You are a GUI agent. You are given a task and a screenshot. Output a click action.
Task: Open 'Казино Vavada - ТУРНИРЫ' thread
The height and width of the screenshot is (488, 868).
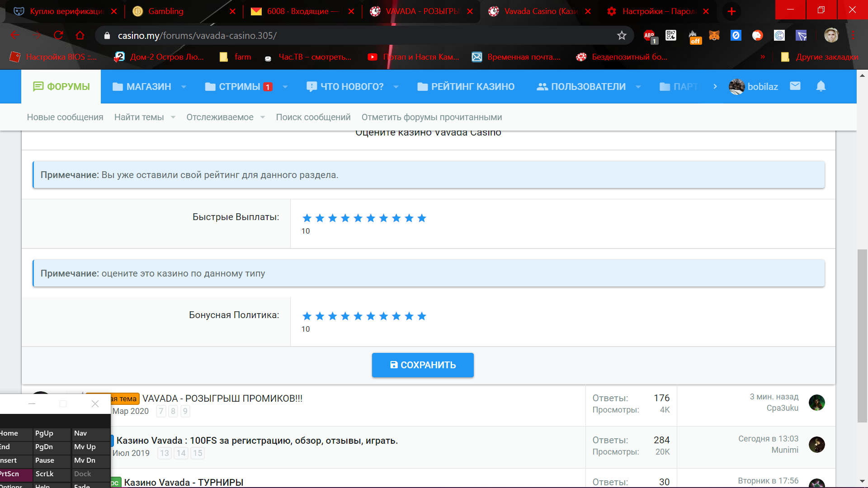[x=184, y=482]
